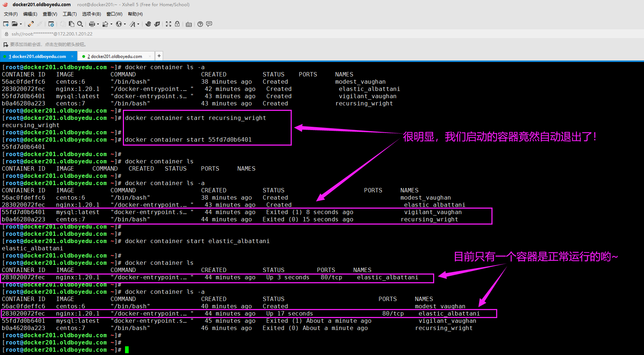Click the speech bubble feedback icon
Screen dimensions: 644x355
[209, 24]
